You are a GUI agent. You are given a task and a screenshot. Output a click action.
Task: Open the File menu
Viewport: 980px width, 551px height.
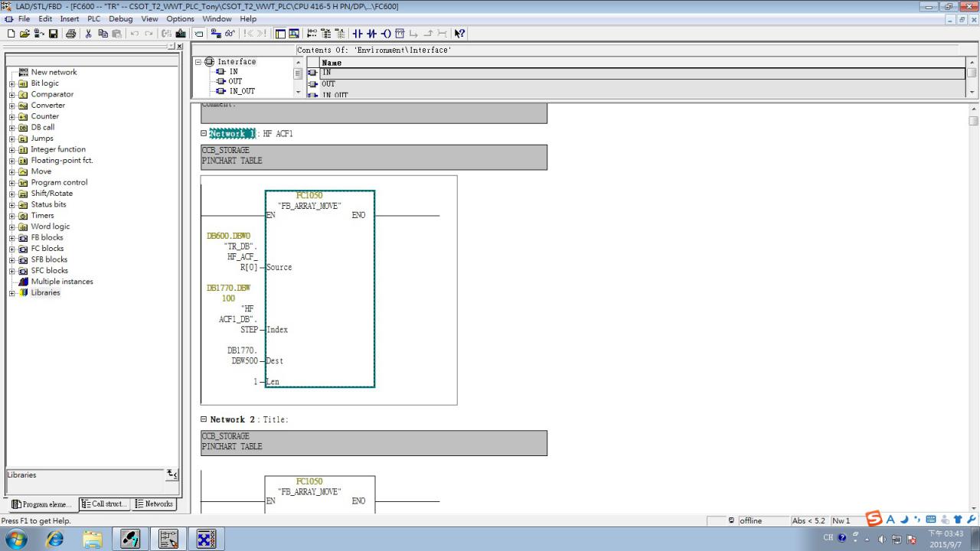(24, 19)
